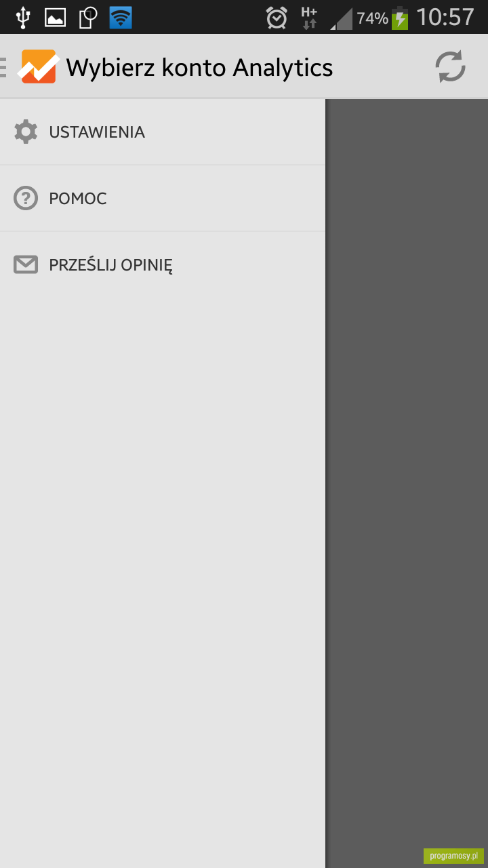Viewport: 488px width, 868px height.
Task: Tap the question mark help icon
Action: (26, 198)
